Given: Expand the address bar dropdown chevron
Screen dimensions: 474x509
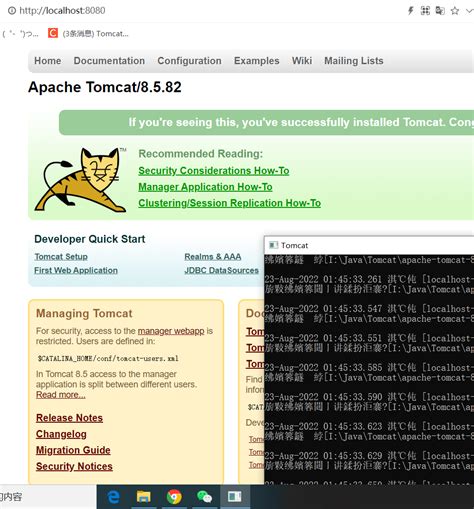Looking at the screenshot, I should 470,11.
